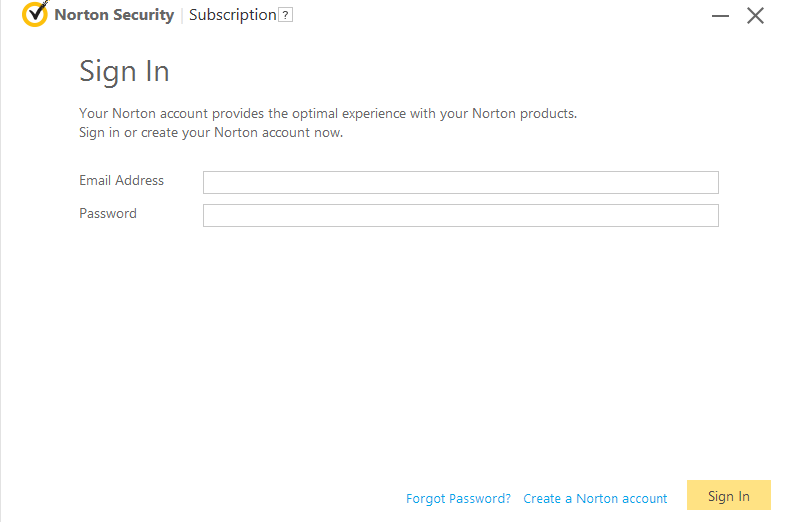The image size is (793, 522).
Task: Click the divider between Norton Security and Subscription
Action: pyautogui.click(x=182, y=15)
